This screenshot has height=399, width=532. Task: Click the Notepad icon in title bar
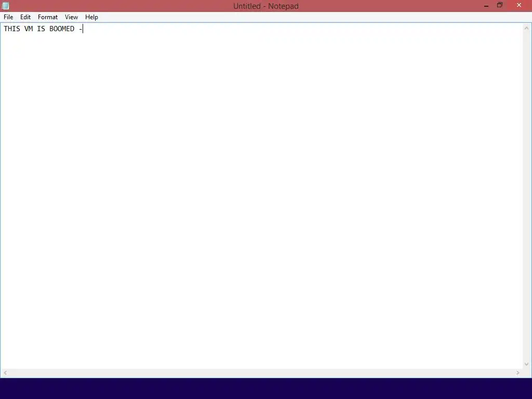pyautogui.click(x=5, y=5)
